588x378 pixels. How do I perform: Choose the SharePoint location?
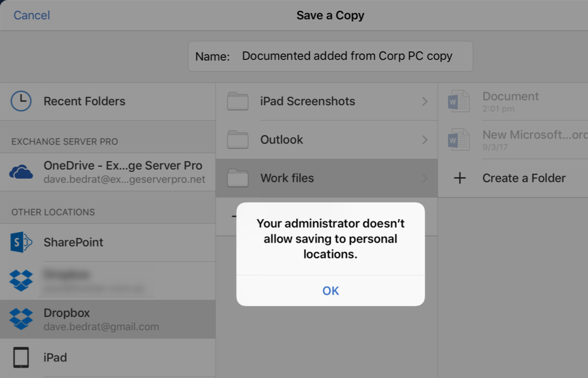(x=73, y=243)
